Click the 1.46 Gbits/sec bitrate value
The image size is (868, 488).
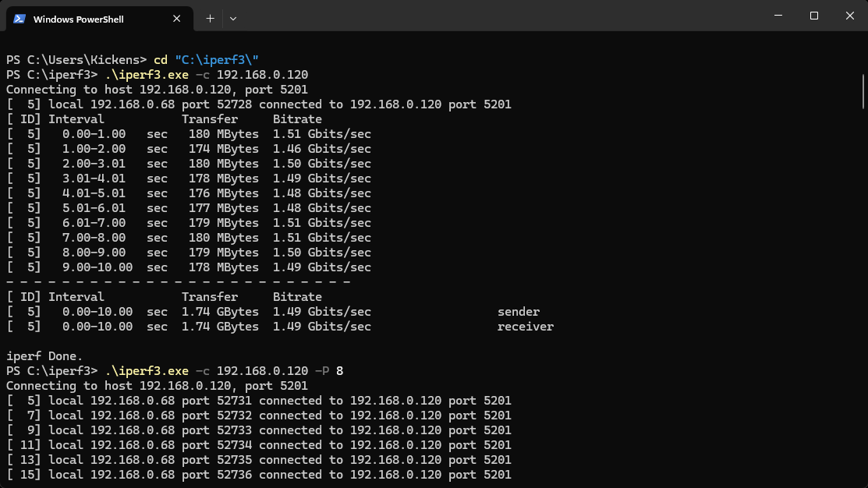pyautogui.click(x=322, y=149)
